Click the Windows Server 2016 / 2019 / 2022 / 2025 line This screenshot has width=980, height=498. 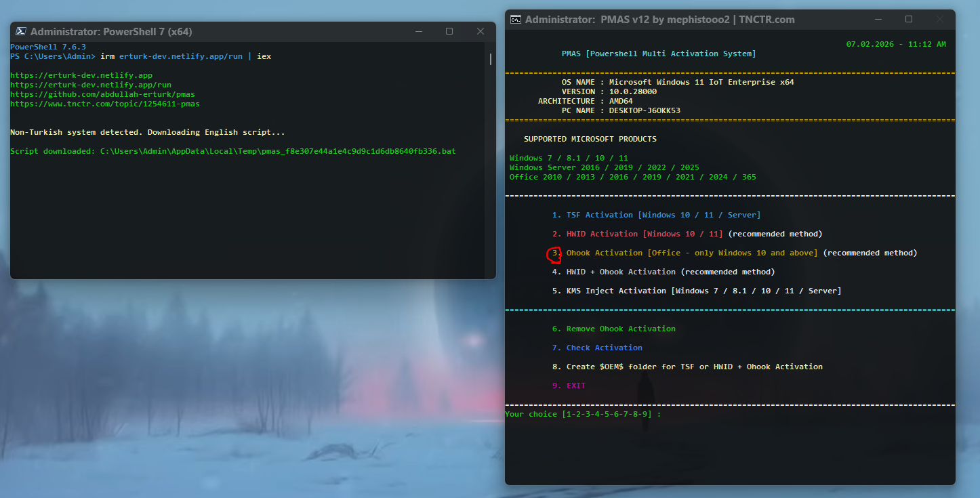[x=605, y=167]
